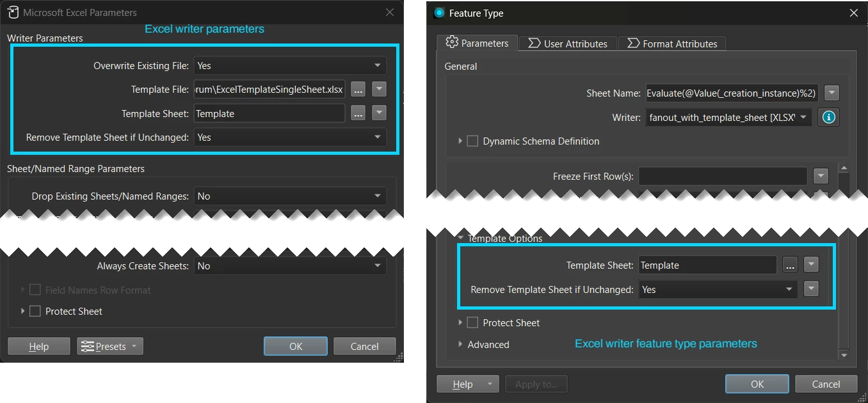This screenshot has height=403, width=868.
Task: Open browse button next to Template File
Action: 358,90
